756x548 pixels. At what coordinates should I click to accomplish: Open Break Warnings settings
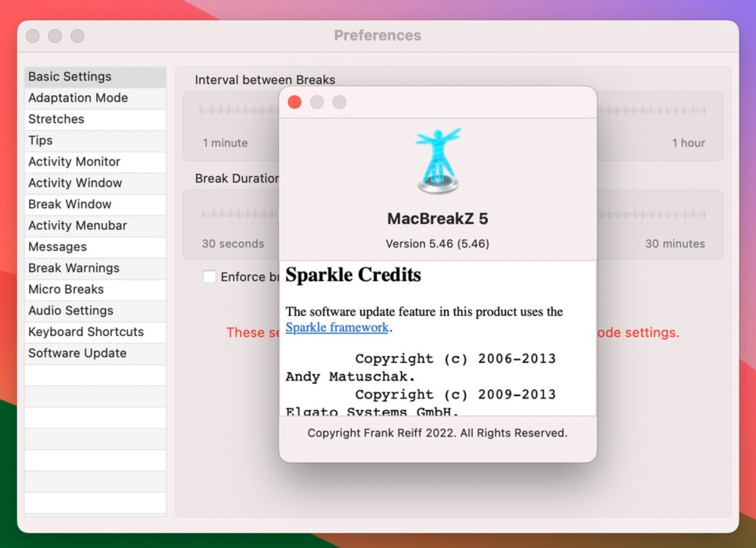(95, 268)
